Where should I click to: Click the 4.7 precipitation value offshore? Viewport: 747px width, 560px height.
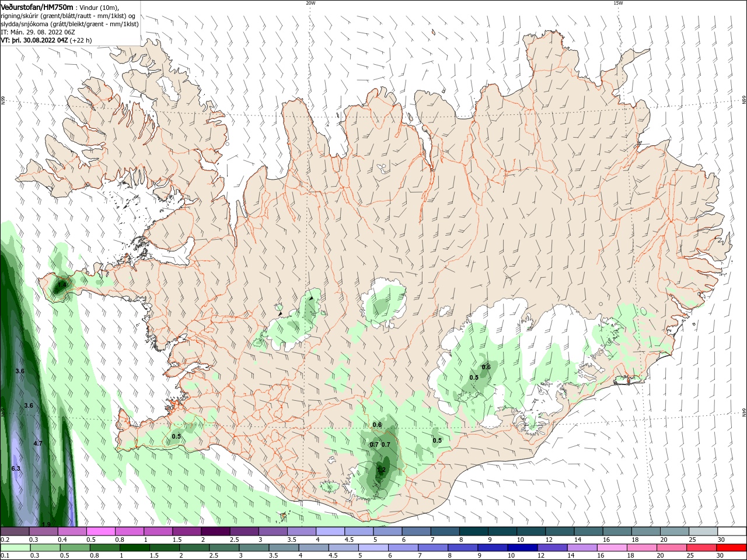(38, 443)
